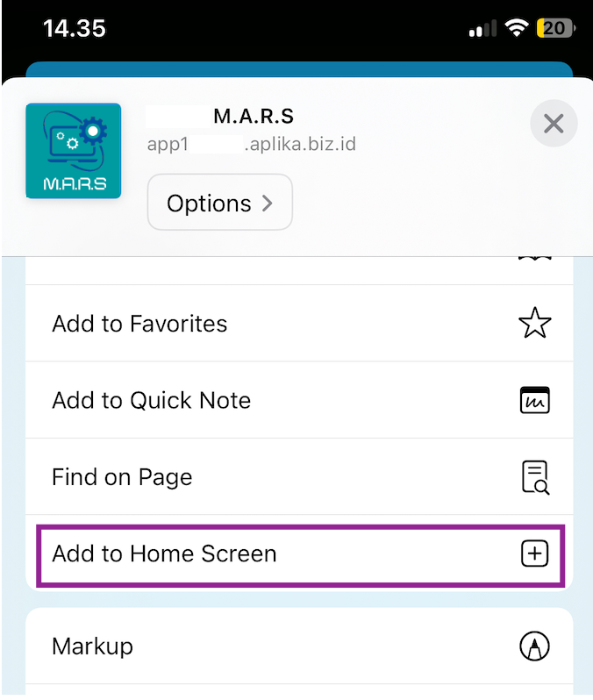Tap the M.A.R.S page title text
Screen dimensions: 593x700
254,117
